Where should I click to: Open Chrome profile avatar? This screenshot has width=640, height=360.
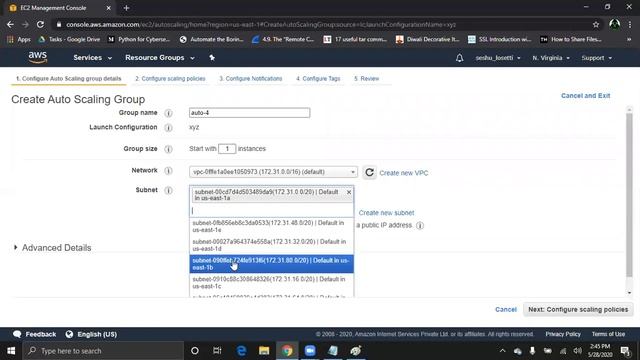(614, 24)
